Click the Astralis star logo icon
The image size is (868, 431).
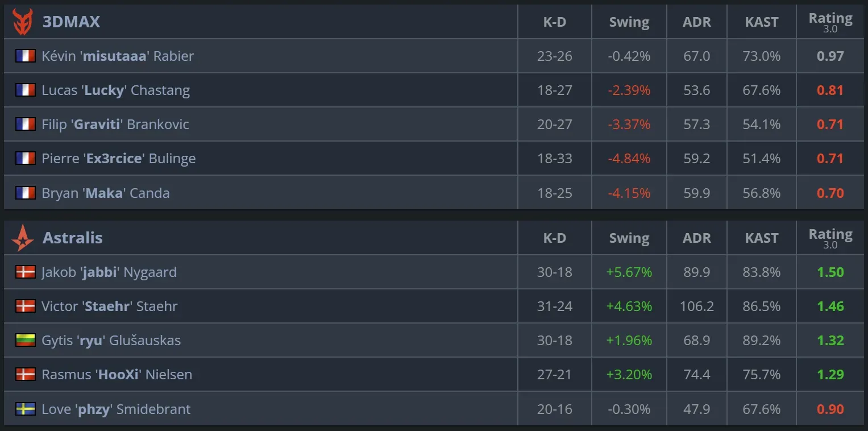[23, 238]
